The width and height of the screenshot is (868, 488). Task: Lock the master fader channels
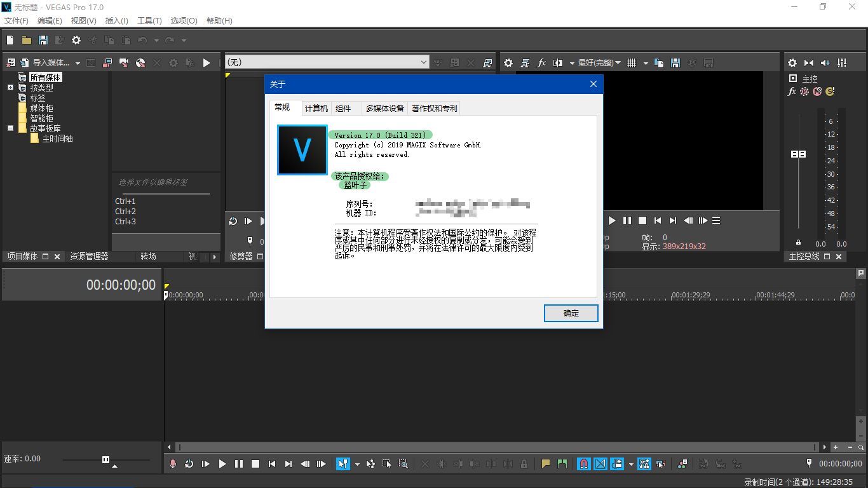799,243
